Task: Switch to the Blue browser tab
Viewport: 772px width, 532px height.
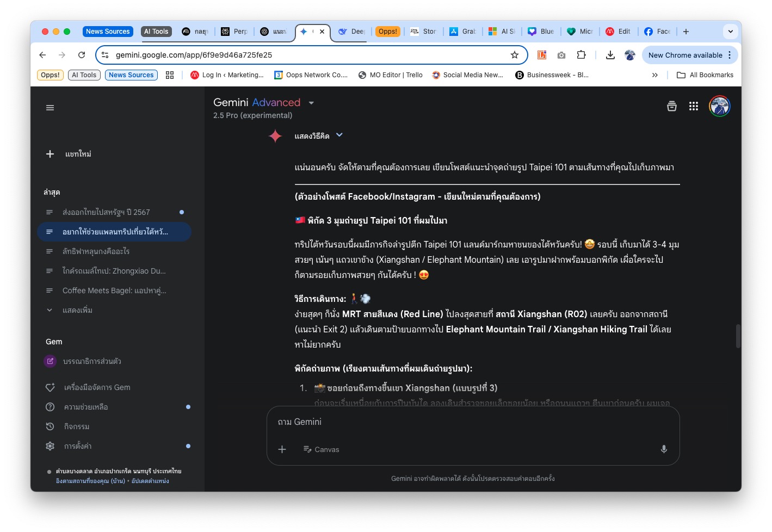Action: click(x=541, y=32)
